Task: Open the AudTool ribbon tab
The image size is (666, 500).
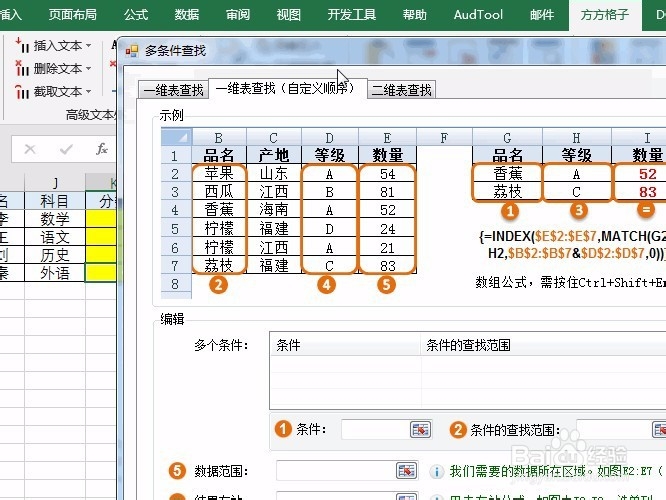Action: coord(478,15)
